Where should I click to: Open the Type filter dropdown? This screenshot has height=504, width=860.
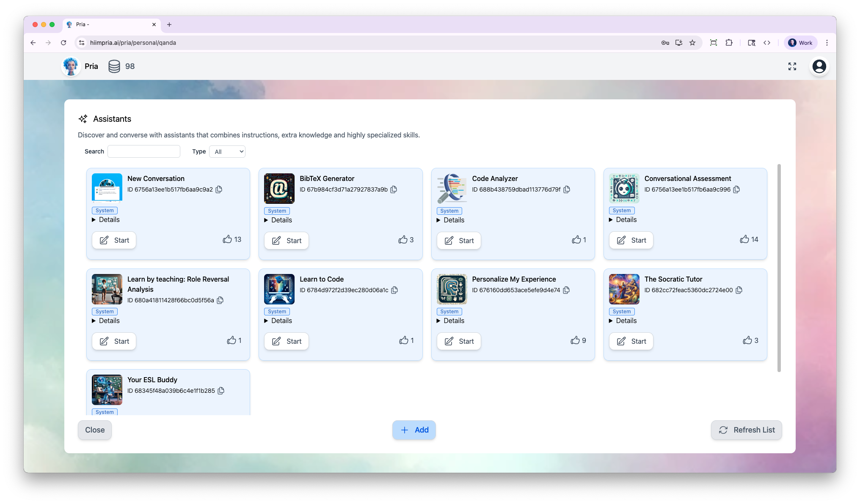[x=227, y=151]
